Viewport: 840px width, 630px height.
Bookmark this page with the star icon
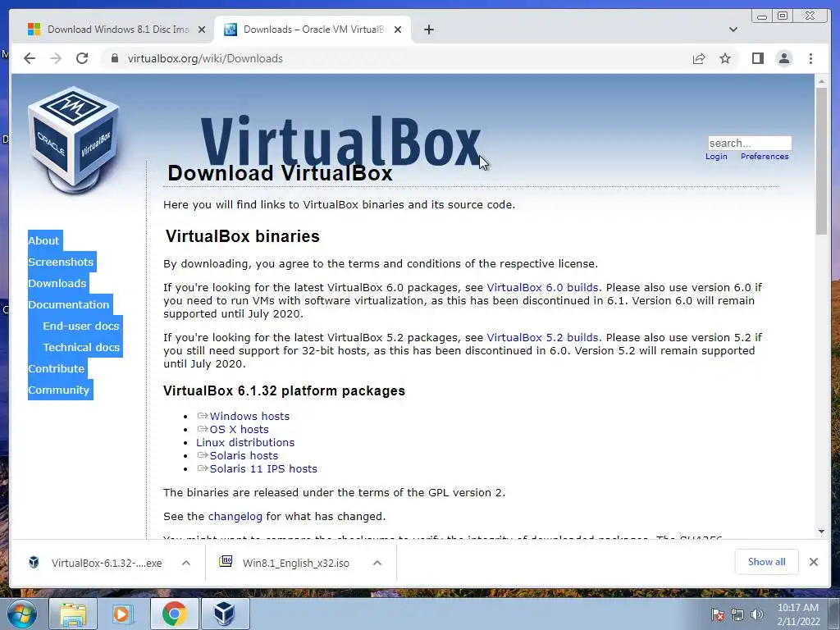[725, 58]
